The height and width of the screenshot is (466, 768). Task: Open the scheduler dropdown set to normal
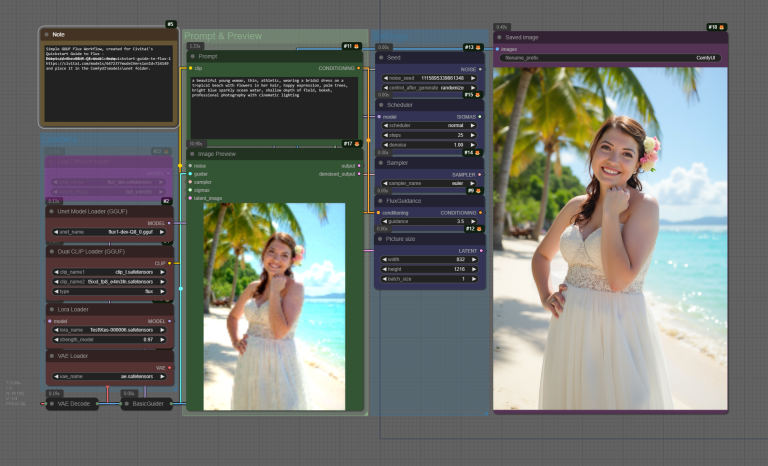(431, 125)
